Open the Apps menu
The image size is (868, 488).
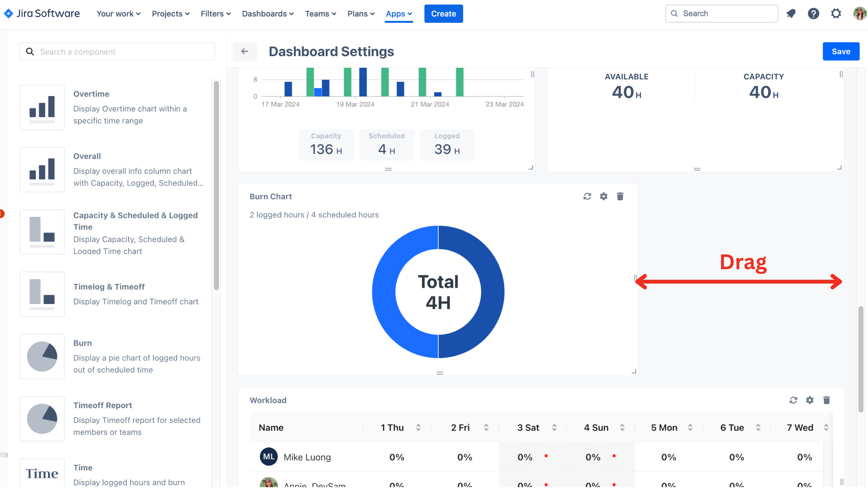(399, 14)
